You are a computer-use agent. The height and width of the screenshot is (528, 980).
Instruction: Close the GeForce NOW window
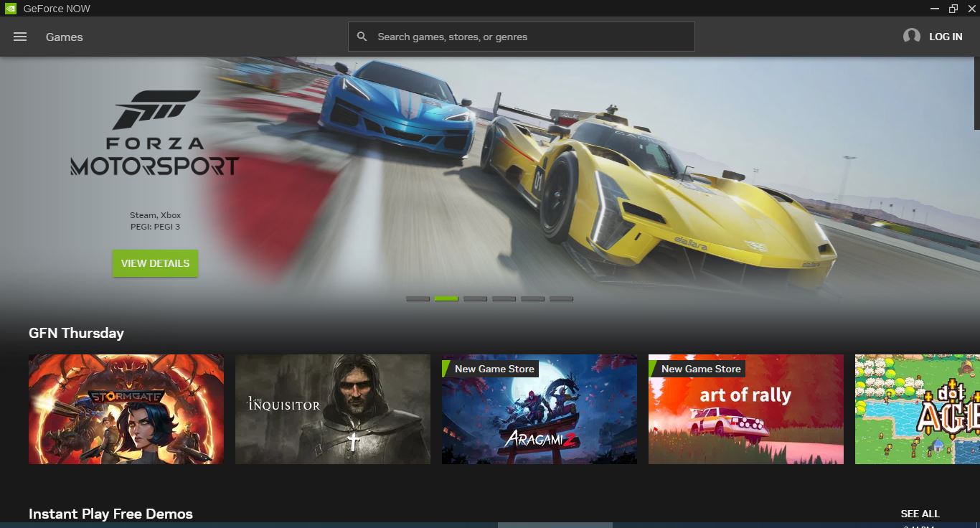[971, 9]
